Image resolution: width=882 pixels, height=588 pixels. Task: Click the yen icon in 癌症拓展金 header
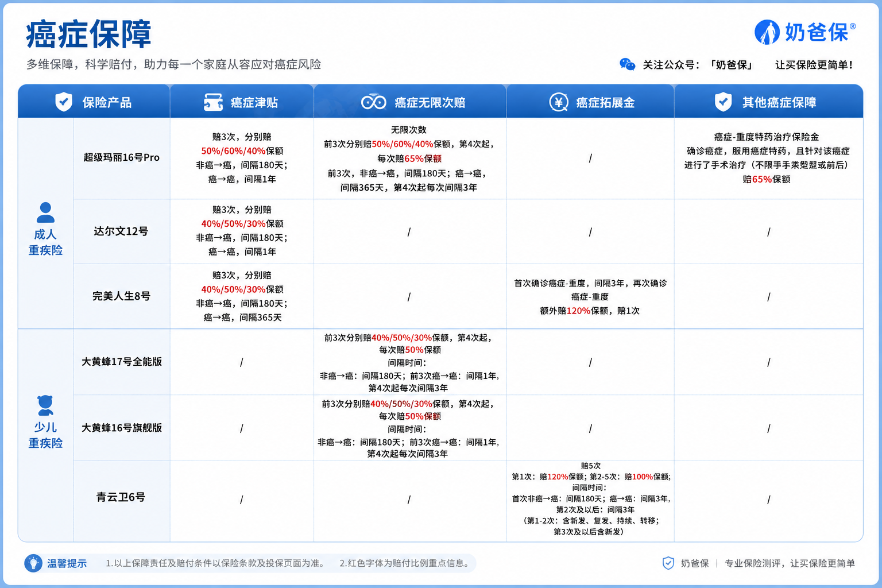(x=559, y=102)
